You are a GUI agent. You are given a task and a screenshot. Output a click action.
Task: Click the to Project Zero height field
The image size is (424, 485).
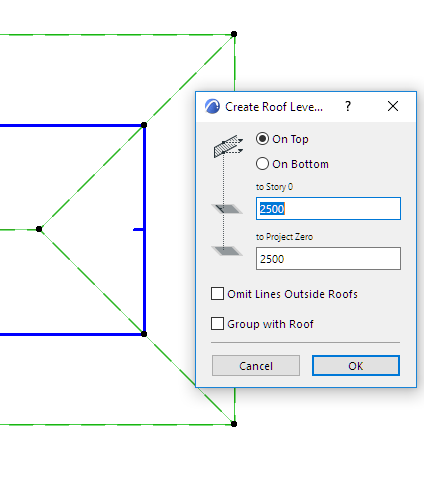[328, 259]
